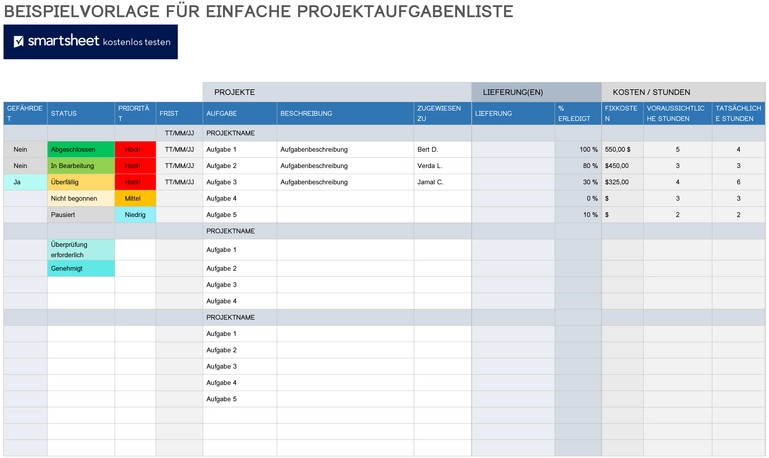Select the Ja cell in Gefährdet column
Image resolution: width=769 pixels, height=458 pixels.
point(26,182)
